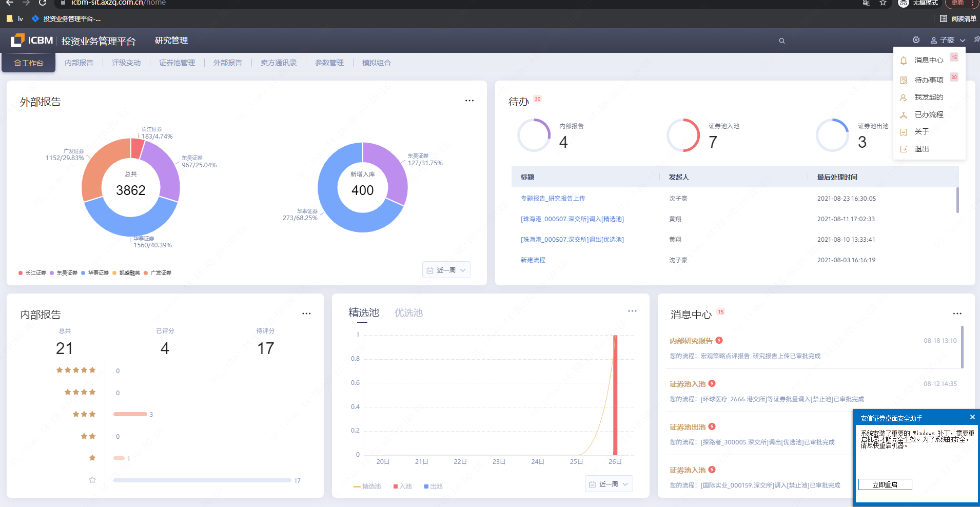The image size is (980, 507).
Task: Select 研究管理 top menu
Action: pos(171,41)
